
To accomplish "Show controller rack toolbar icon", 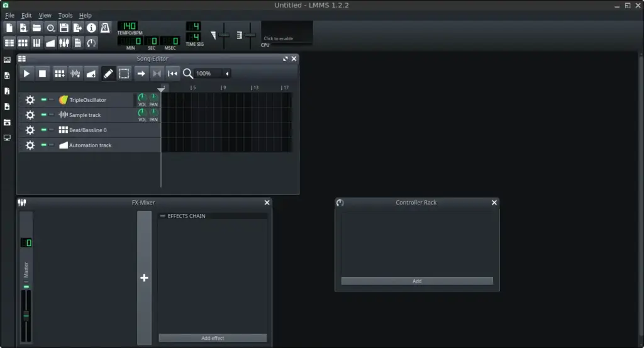I will pos(91,43).
